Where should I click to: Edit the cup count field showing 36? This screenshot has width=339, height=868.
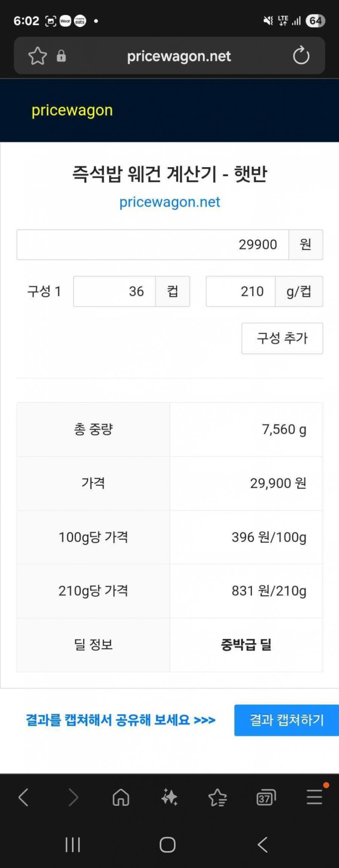[114, 291]
